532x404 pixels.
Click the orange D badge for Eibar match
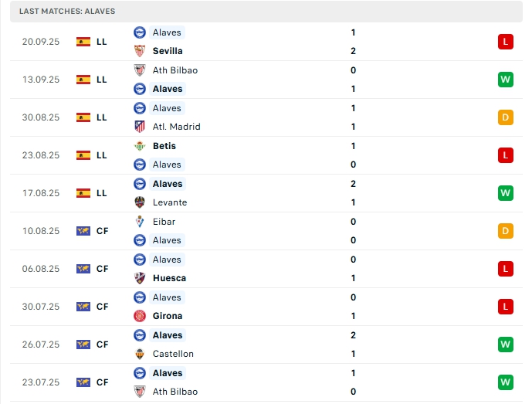coord(506,231)
